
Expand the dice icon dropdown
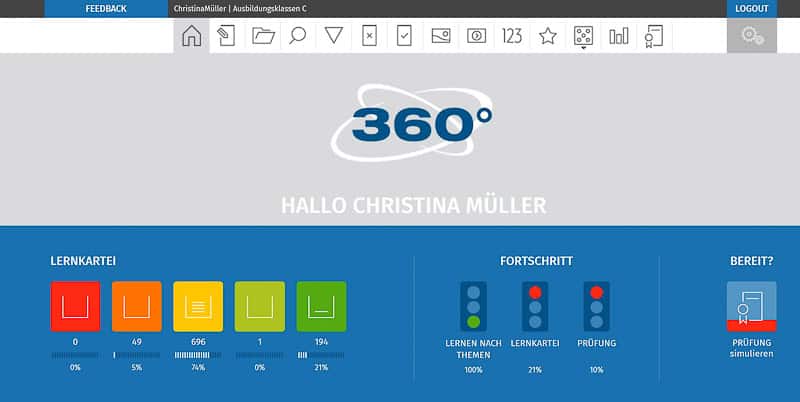[583, 36]
